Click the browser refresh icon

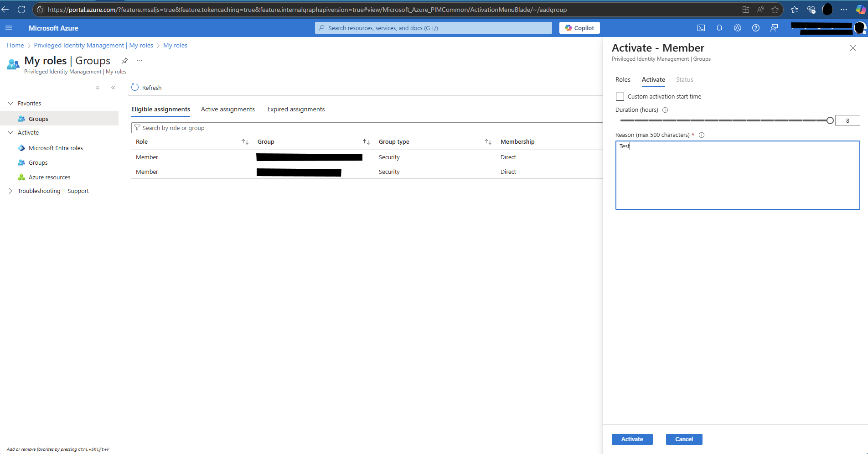21,10
